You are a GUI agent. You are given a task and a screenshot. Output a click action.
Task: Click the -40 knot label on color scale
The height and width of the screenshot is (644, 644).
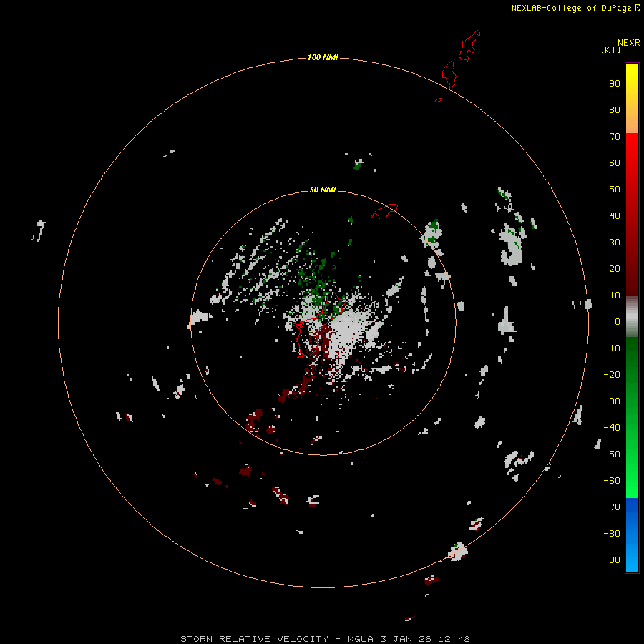pyautogui.click(x=612, y=428)
